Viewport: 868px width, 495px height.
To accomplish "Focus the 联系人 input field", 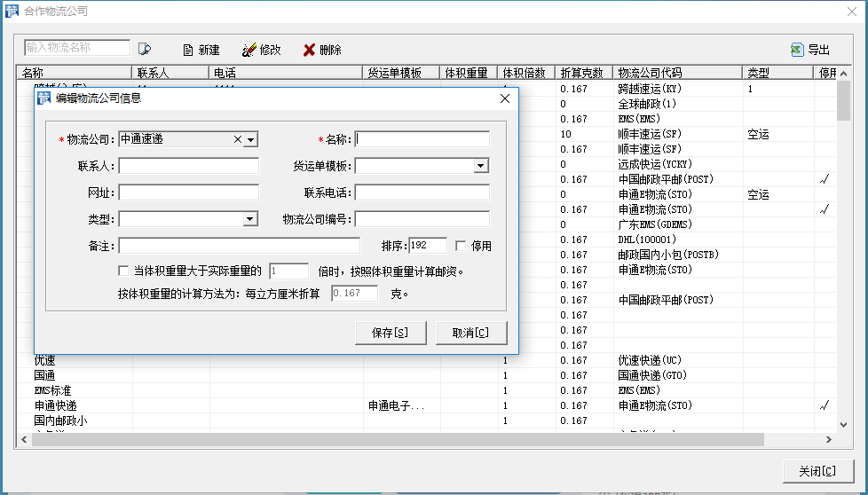I will [189, 166].
